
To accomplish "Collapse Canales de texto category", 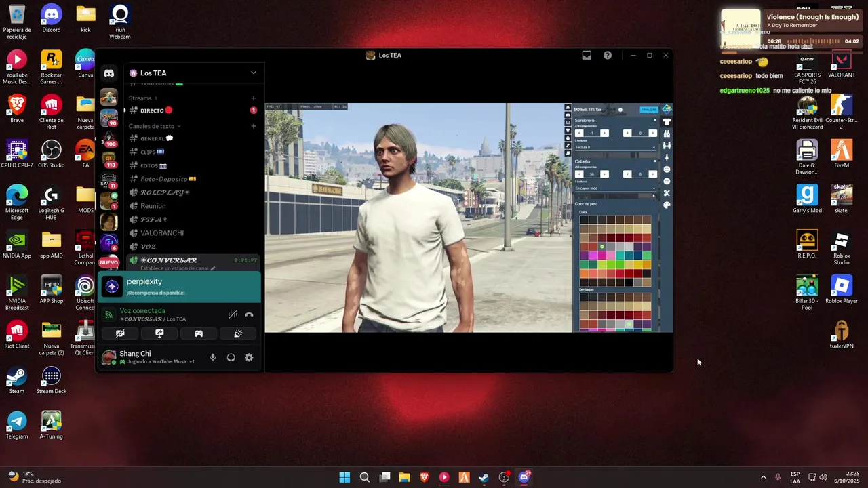I will point(155,126).
